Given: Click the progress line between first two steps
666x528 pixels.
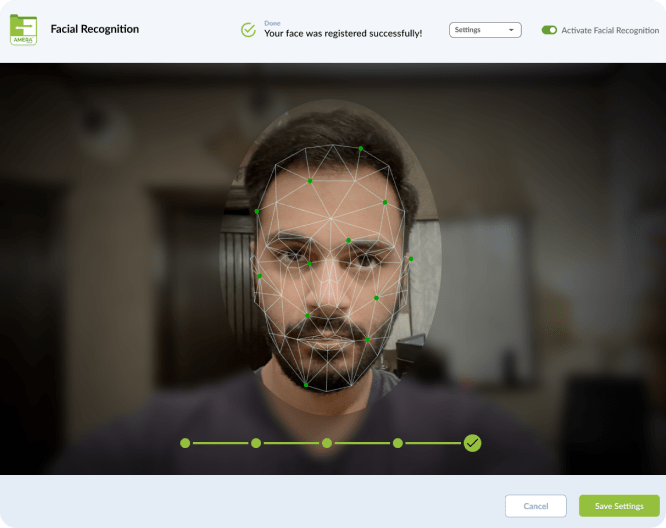Looking at the screenshot, I should point(220,443).
